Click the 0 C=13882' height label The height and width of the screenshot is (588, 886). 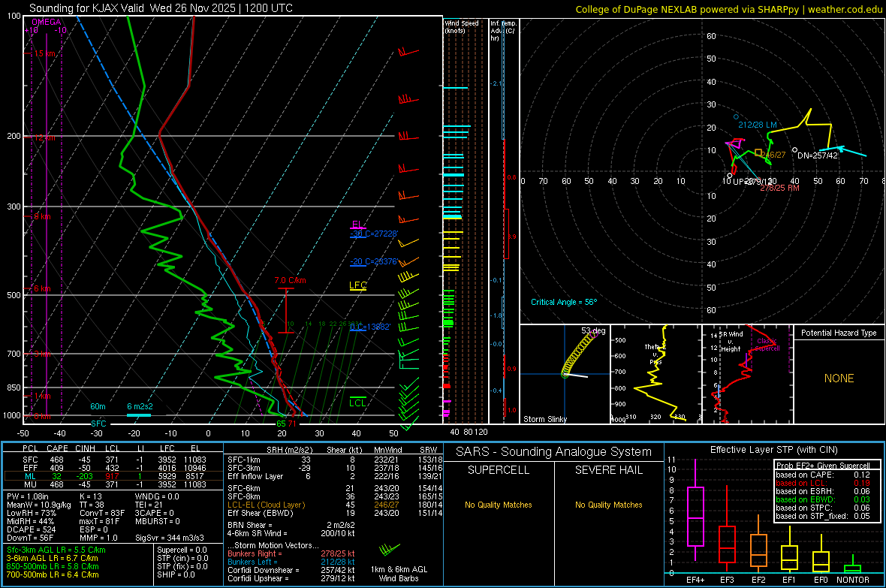pos(370,327)
